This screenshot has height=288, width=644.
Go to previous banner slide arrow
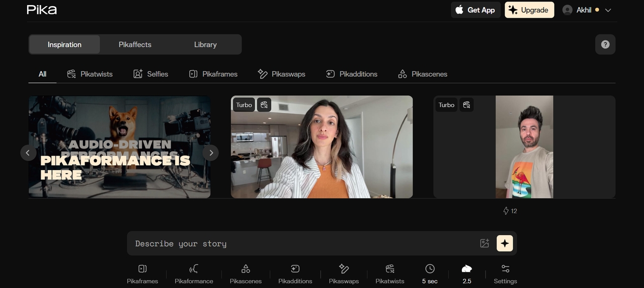[x=28, y=153]
